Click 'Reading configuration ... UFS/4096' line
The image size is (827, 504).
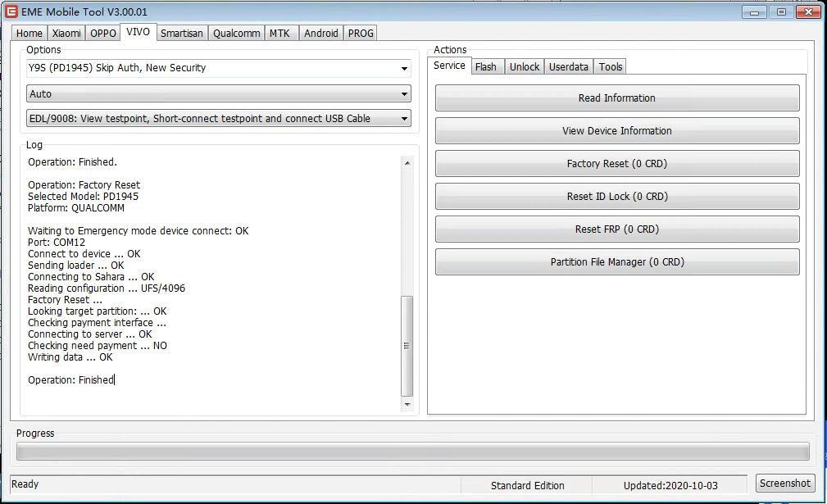[107, 288]
